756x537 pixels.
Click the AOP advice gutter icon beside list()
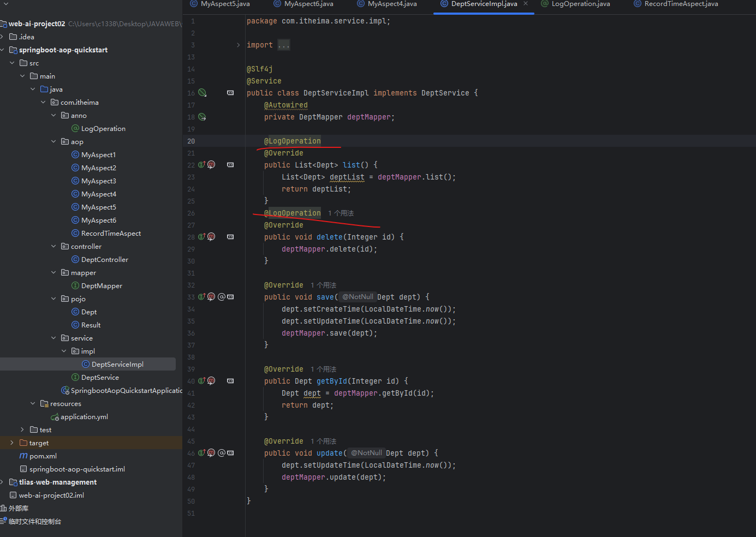(x=211, y=165)
